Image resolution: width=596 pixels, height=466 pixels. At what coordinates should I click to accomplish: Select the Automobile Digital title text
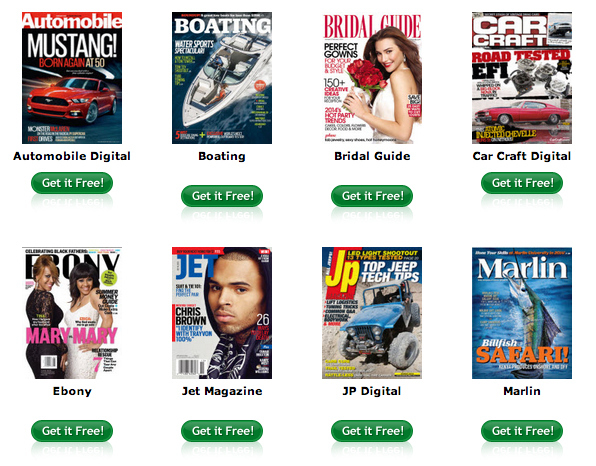[72, 156]
